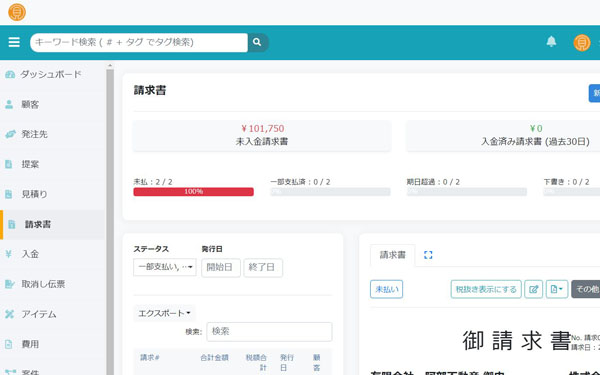
Task: Click the ¥0 入金済み請求書 card
Action: [x=503, y=136]
